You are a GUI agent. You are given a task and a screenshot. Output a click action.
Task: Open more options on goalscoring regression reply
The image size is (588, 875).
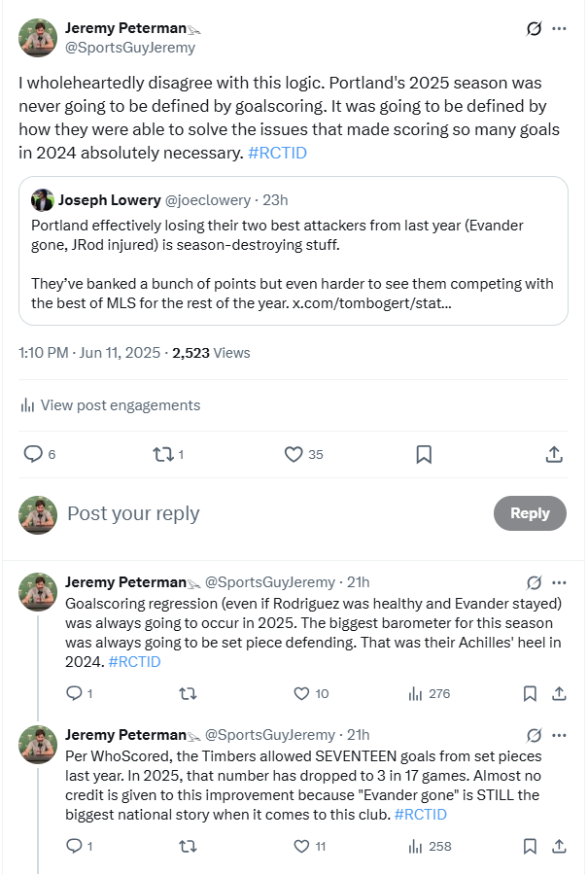coord(559,582)
